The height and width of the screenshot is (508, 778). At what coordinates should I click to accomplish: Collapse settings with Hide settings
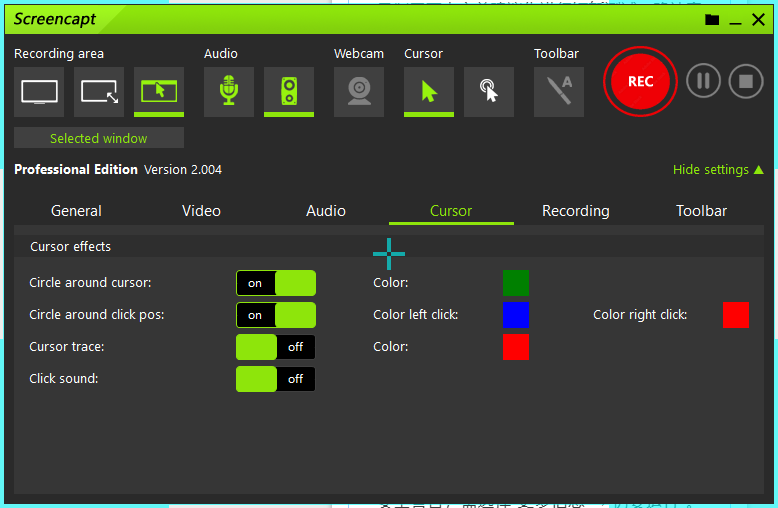coord(718,170)
